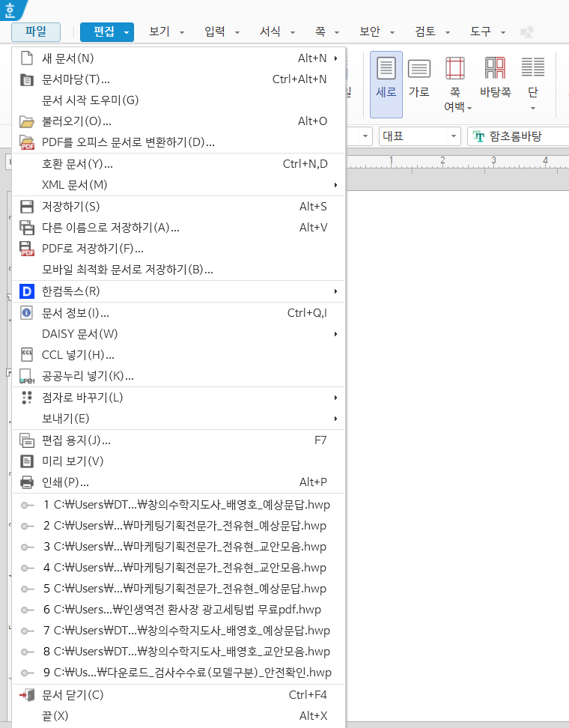569x728 pixels.
Task: Pin recent file 3 마케팅기획전문가 교안모음
Action: click(x=28, y=547)
